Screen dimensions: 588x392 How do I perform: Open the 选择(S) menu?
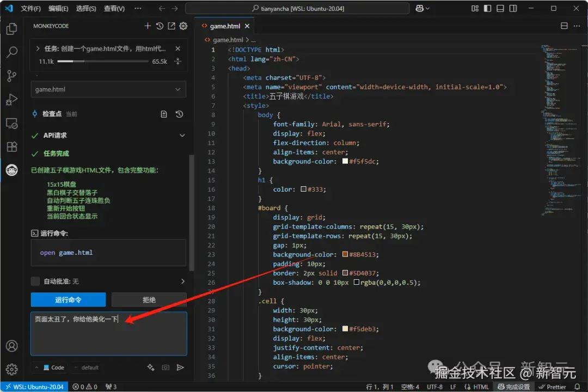click(x=86, y=8)
